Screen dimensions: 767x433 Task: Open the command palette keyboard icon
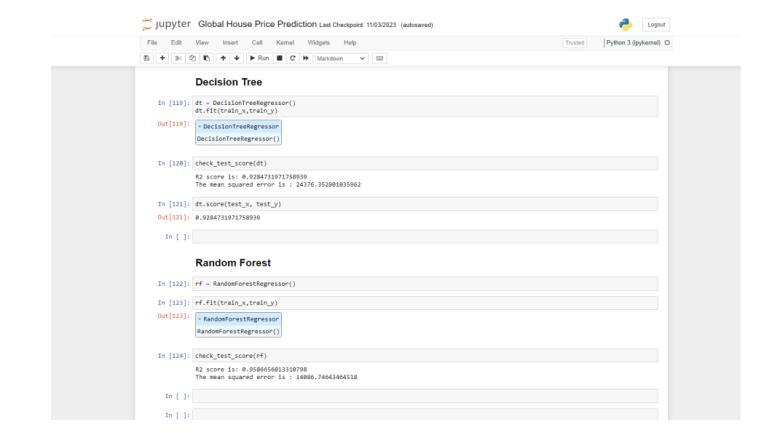click(x=381, y=58)
